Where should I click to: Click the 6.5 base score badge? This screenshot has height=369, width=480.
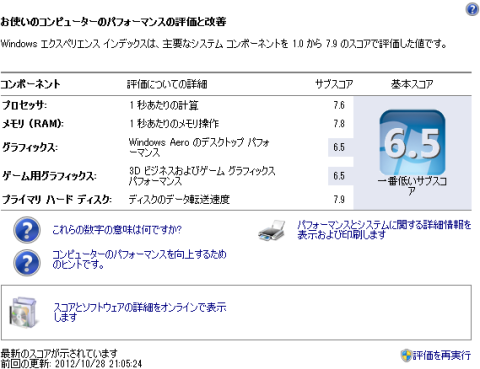[x=412, y=143]
